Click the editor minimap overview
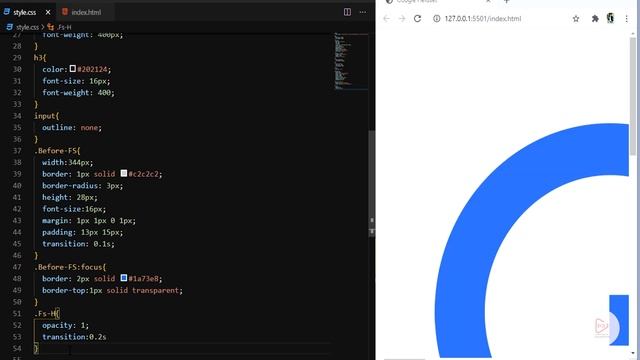This screenshot has height=360, width=640. coord(351,61)
